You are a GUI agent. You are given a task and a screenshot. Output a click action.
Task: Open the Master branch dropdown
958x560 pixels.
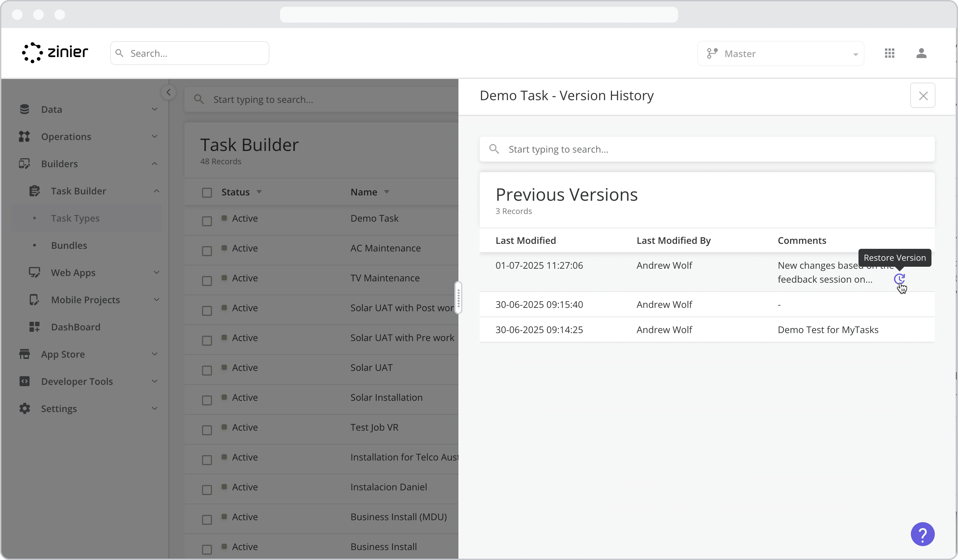click(781, 54)
